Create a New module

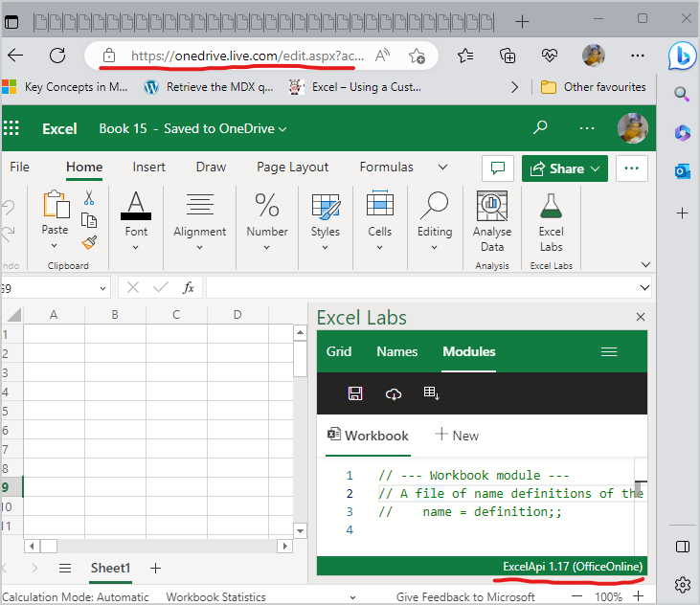[x=457, y=435]
